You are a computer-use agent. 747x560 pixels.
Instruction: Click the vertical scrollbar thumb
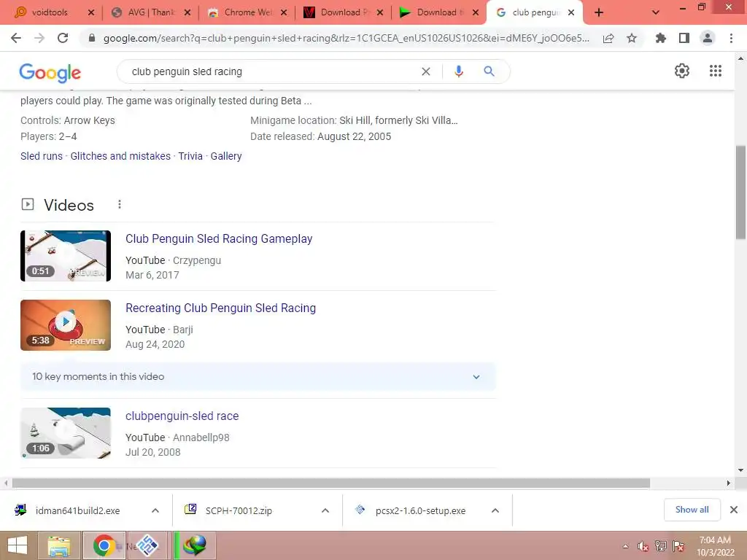coord(740,192)
